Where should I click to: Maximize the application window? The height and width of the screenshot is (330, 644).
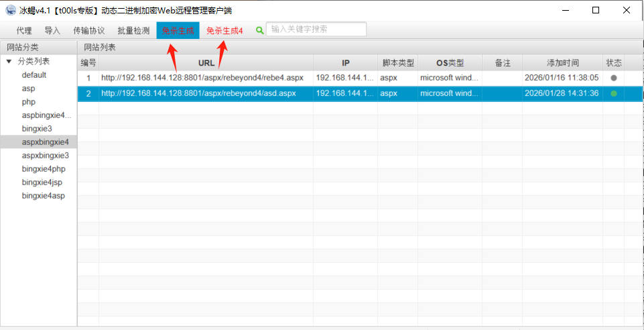(596, 10)
